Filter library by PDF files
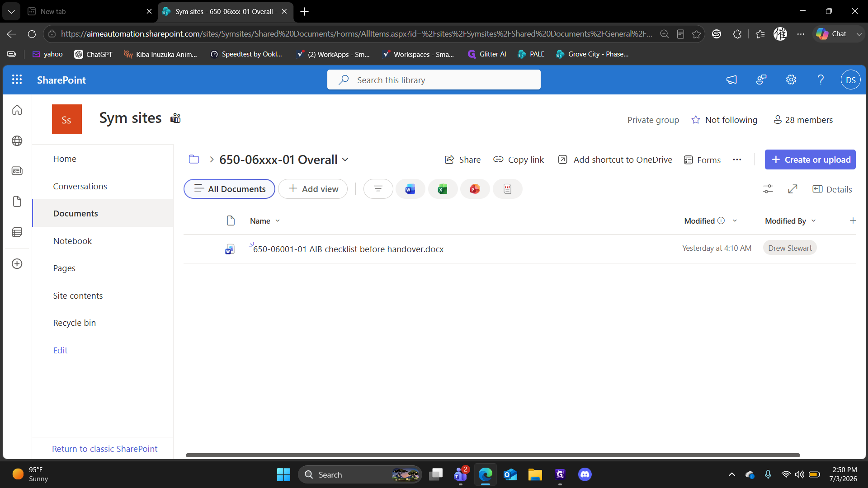 coord(507,189)
